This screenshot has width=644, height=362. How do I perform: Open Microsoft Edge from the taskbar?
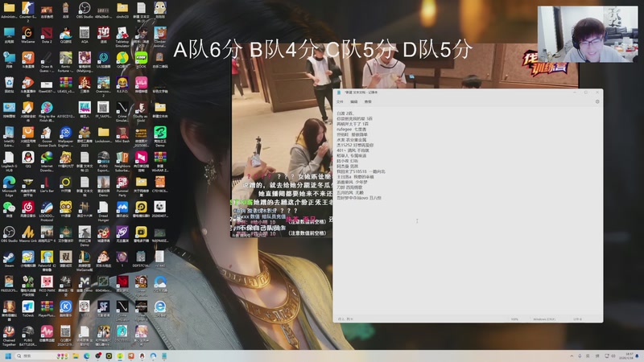[x=87, y=356]
